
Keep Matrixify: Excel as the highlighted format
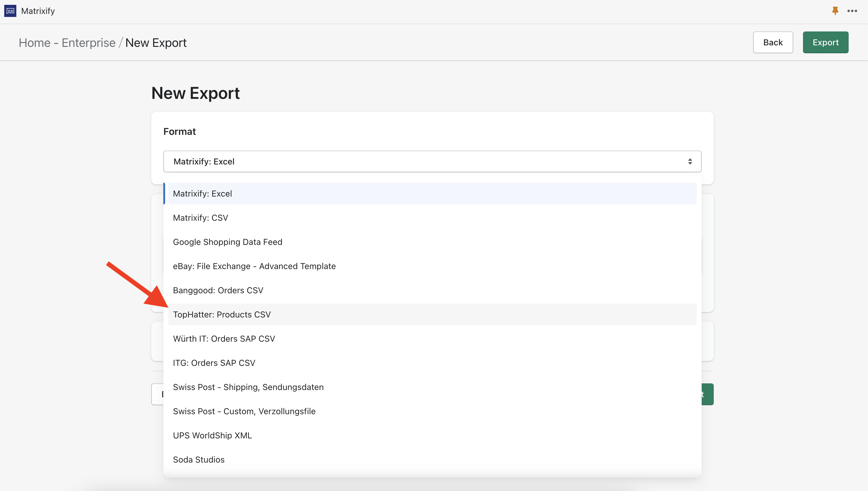coord(202,193)
